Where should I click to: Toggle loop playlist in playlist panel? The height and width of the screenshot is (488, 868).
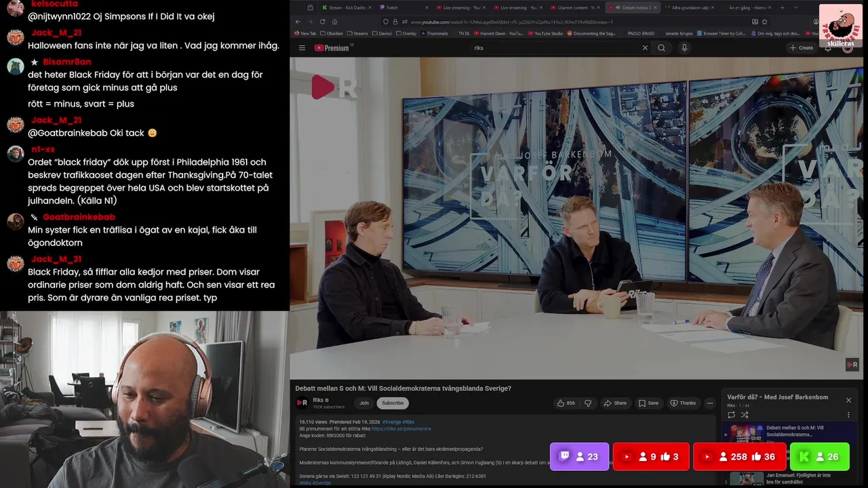tap(731, 415)
